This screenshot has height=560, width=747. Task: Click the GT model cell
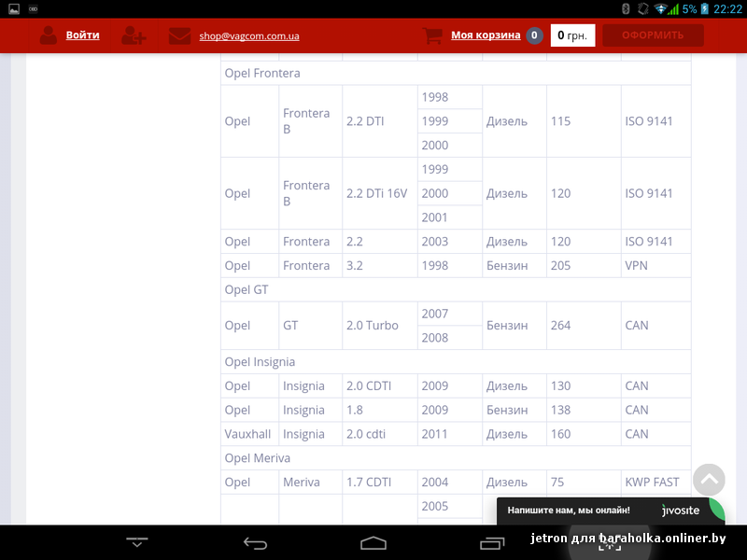tap(310, 326)
